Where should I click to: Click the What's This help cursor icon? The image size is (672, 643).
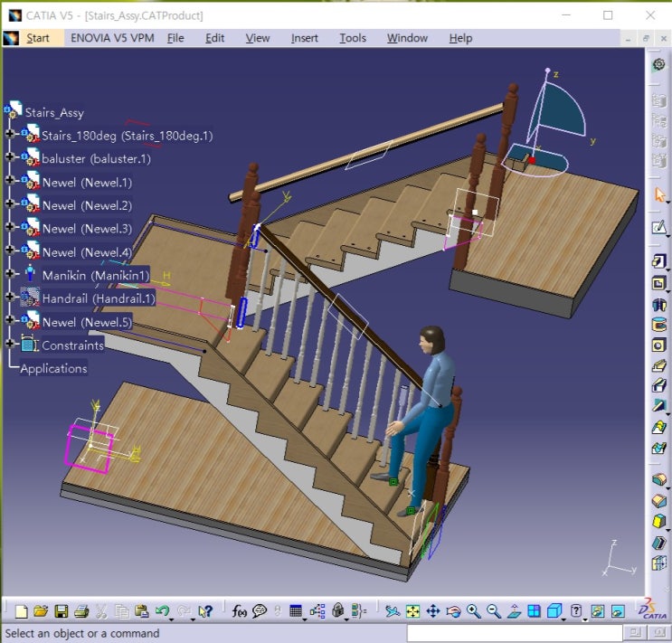pyautogui.click(x=205, y=610)
